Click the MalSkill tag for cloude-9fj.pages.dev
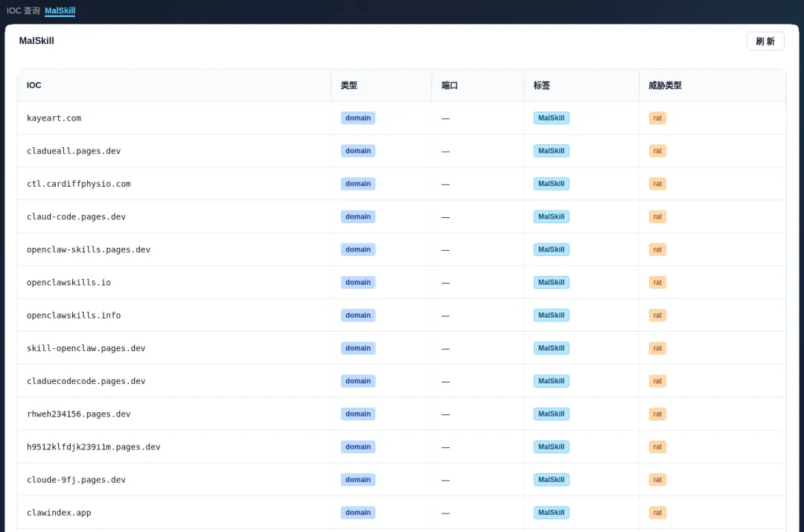Viewport: 804px width, 532px height. pyautogui.click(x=551, y=479)
